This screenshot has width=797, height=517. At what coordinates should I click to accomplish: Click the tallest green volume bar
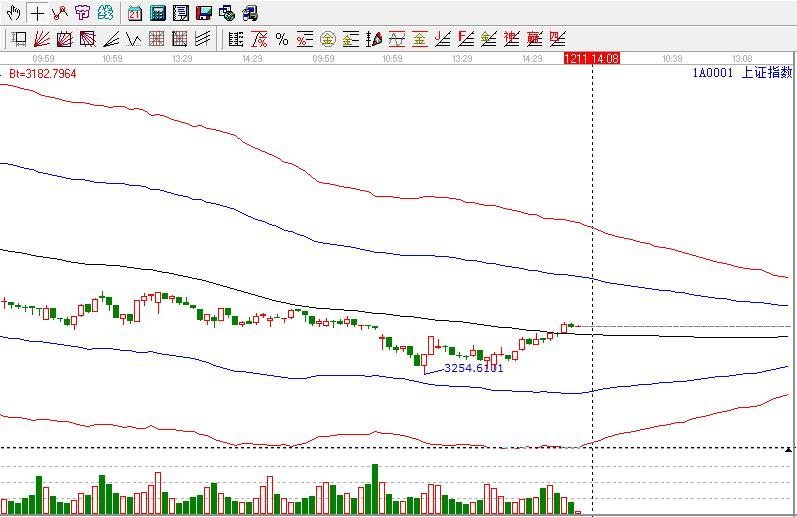[375, 489]
